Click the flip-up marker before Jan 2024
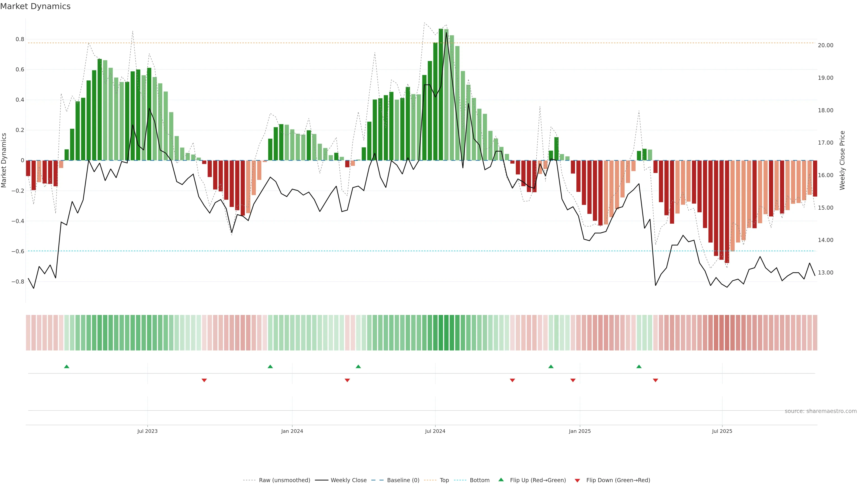 270,366
